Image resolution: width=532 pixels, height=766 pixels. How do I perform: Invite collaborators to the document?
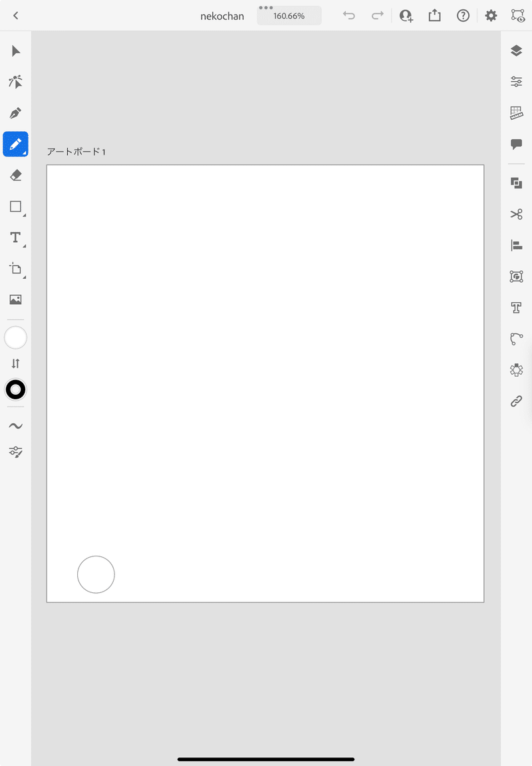pyautogui.click(x=406, y=15)
